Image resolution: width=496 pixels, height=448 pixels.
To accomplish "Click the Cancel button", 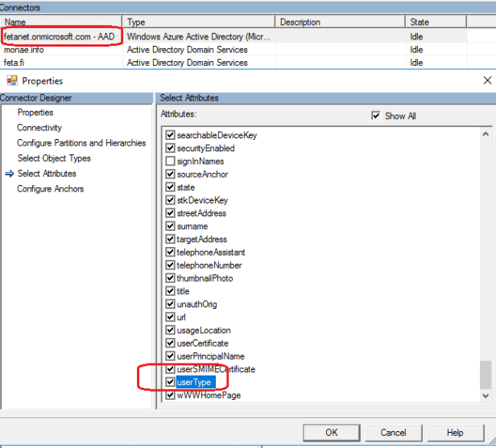I will click(394, 433).
